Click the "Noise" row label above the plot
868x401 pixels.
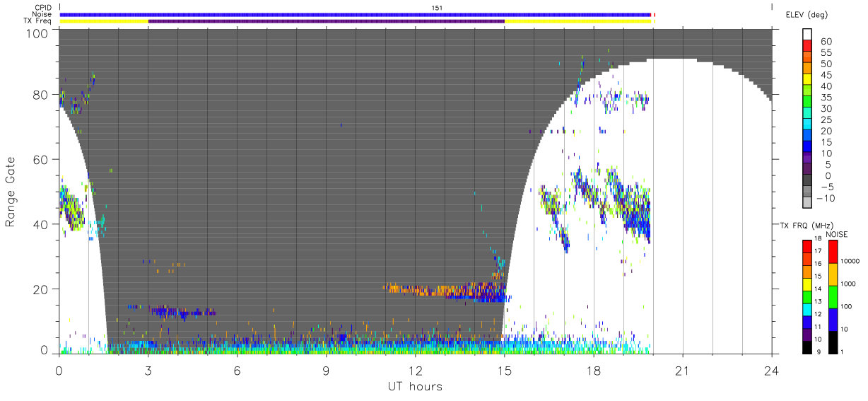(x=42, y=14)
